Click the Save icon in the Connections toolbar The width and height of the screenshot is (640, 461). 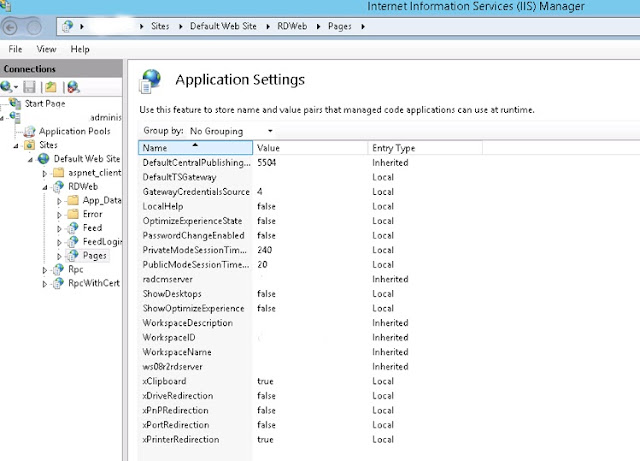point(29,87)
